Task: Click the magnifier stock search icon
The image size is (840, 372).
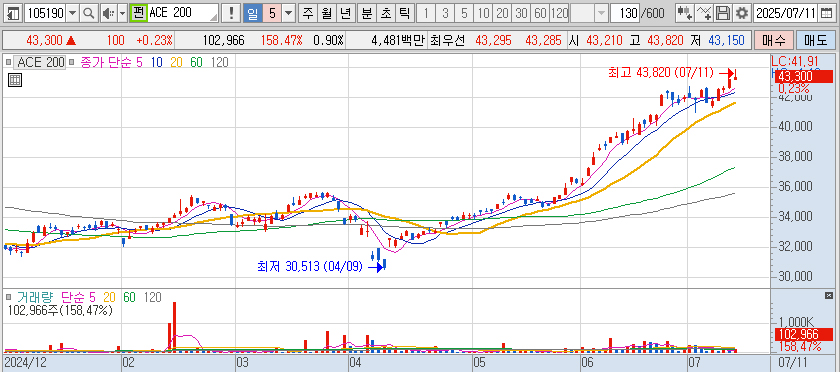Action: 90,13
